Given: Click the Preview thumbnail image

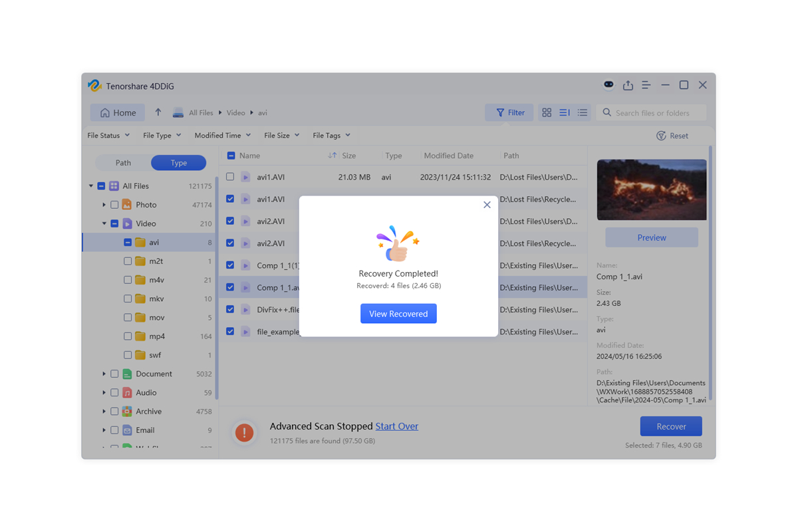Looking at the screenshot, I should pos(651,190).
